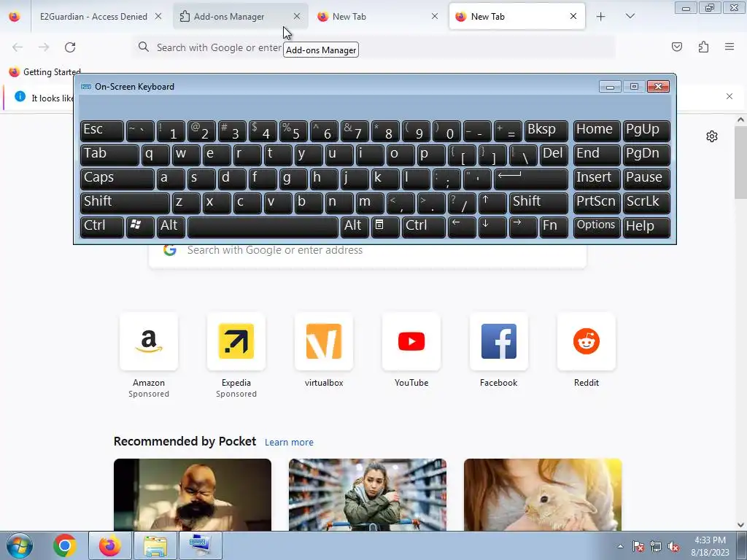Open the rabbit Pocket story thumbnail

pos(543,495)
